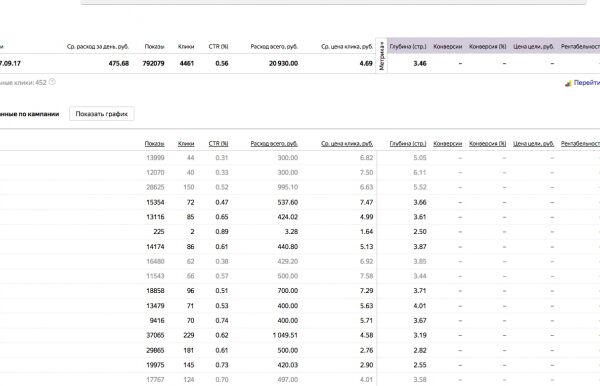Select impressions cell 37065
Viewport: 600px width, 386px height.
coord(155,335)
